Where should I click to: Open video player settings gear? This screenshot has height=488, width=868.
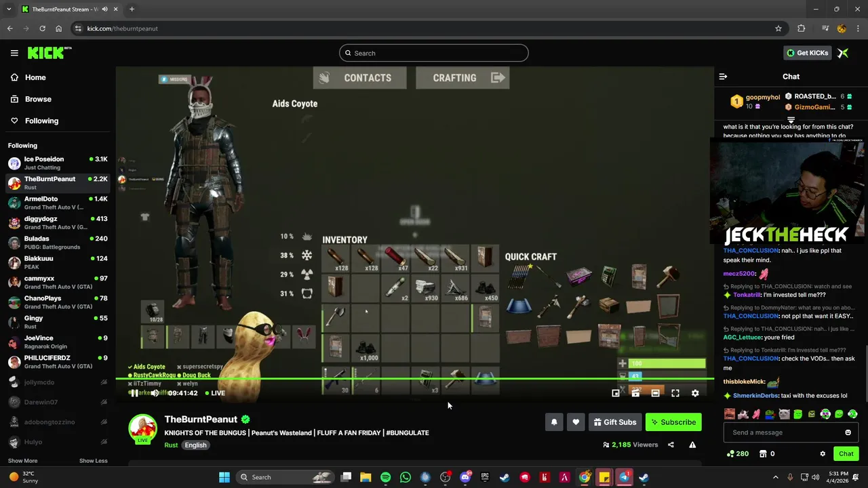(695, 393)
